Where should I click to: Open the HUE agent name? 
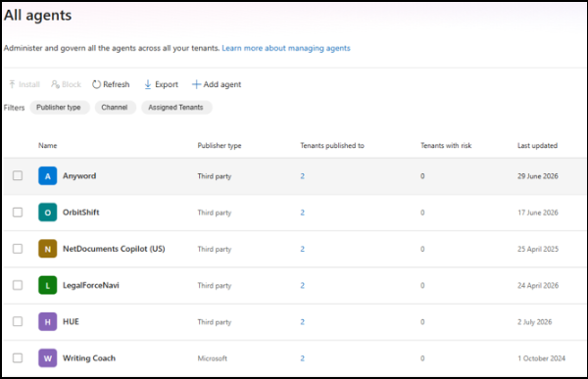(71, 321)
